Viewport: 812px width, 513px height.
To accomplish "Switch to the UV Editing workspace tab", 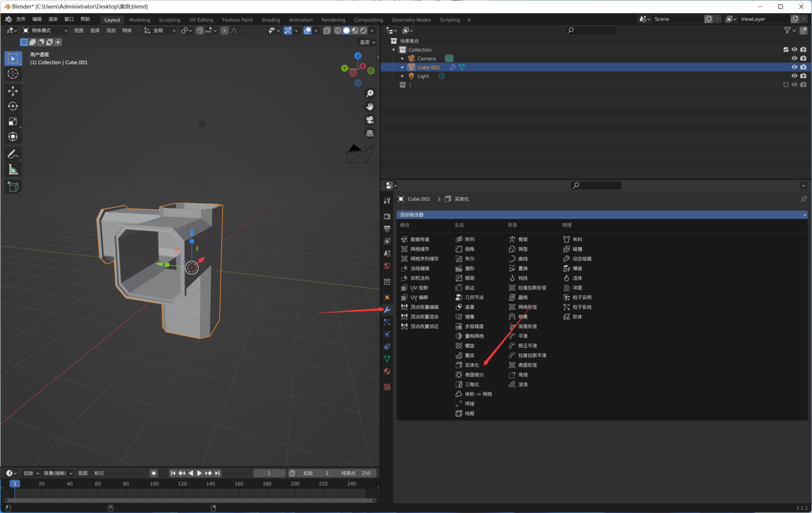I will (x=201, y=20).
